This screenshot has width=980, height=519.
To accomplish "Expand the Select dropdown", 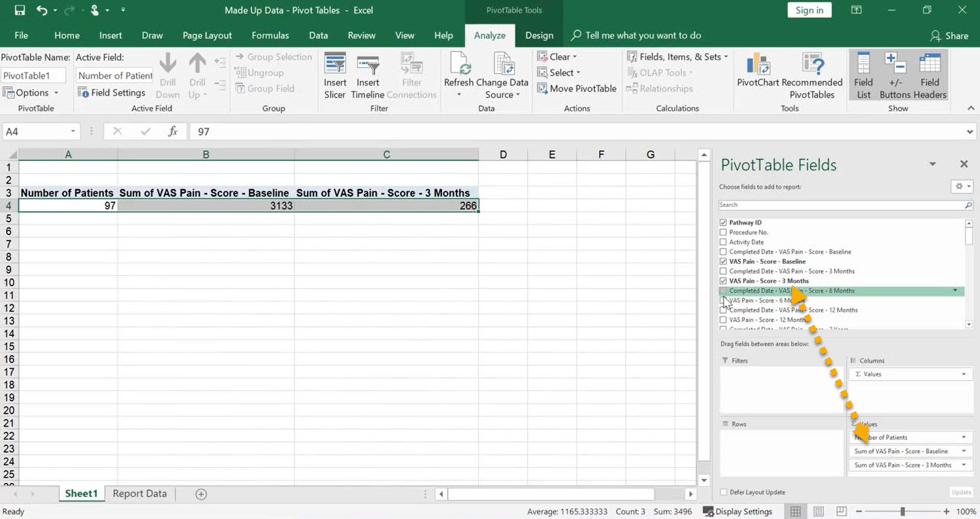I will pyautogui.click(x=559, y=72).
